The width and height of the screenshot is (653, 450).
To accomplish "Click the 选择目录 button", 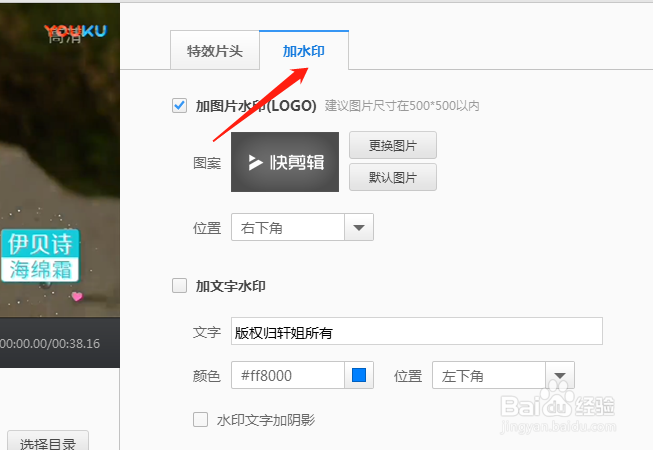I will [x=48, y=441].
